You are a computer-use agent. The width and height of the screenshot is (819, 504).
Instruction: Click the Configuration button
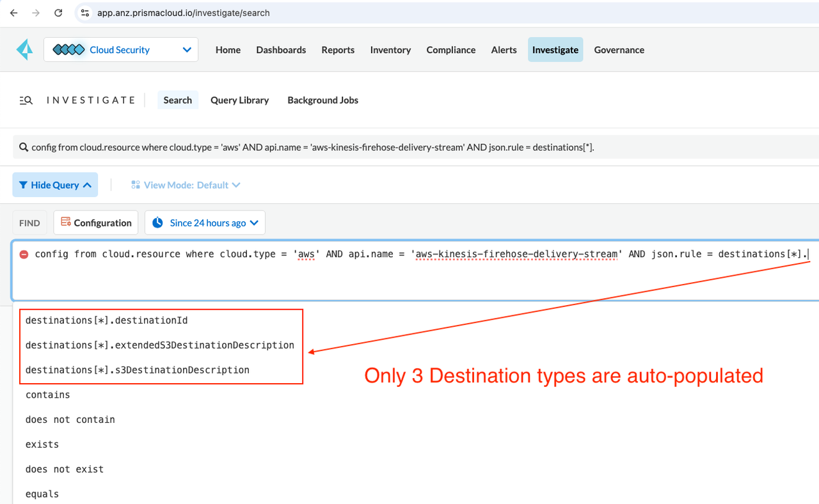point(96,223)
